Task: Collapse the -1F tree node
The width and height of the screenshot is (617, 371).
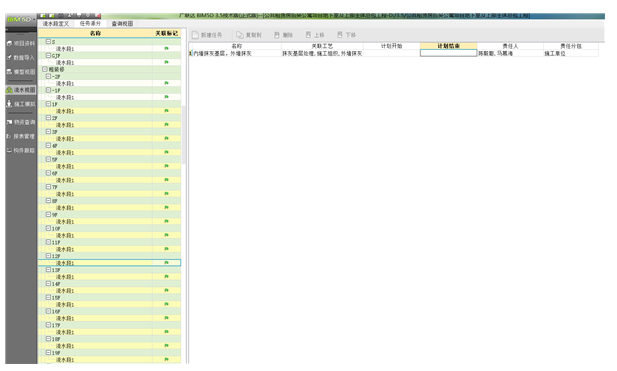Action: click(48, 90)
